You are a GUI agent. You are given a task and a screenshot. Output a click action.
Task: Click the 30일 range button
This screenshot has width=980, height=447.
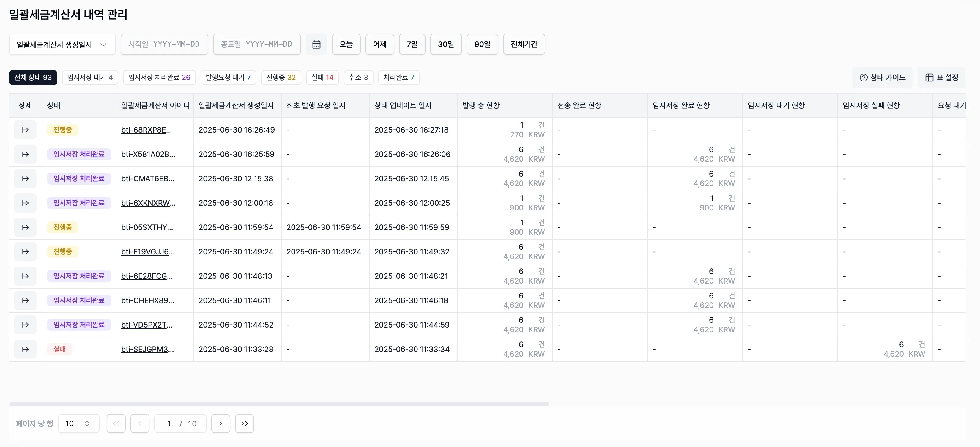pos(445,44)
